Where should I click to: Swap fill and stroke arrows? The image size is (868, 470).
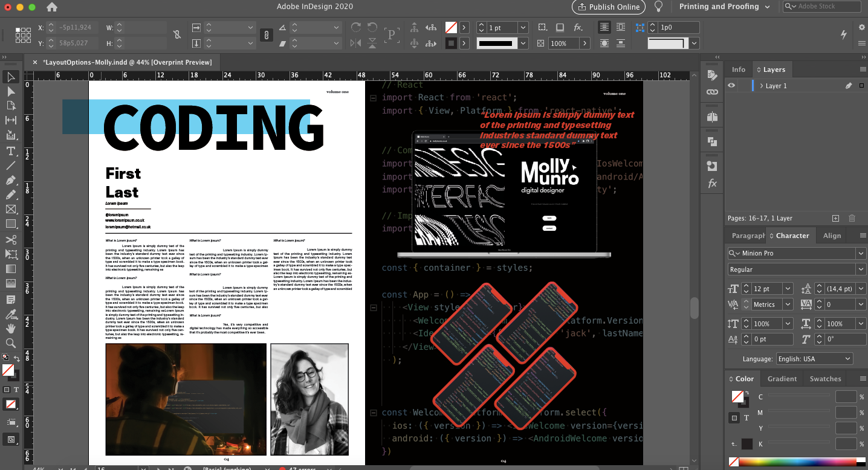17,359
